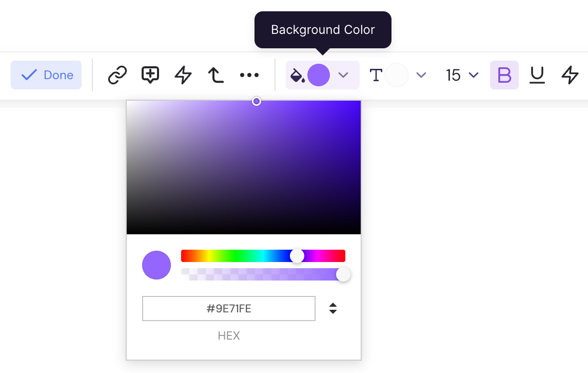Viewport: 588px width, 373px height.
Task: Click the purple color preview circle
Action: click(x=156, y=265)
